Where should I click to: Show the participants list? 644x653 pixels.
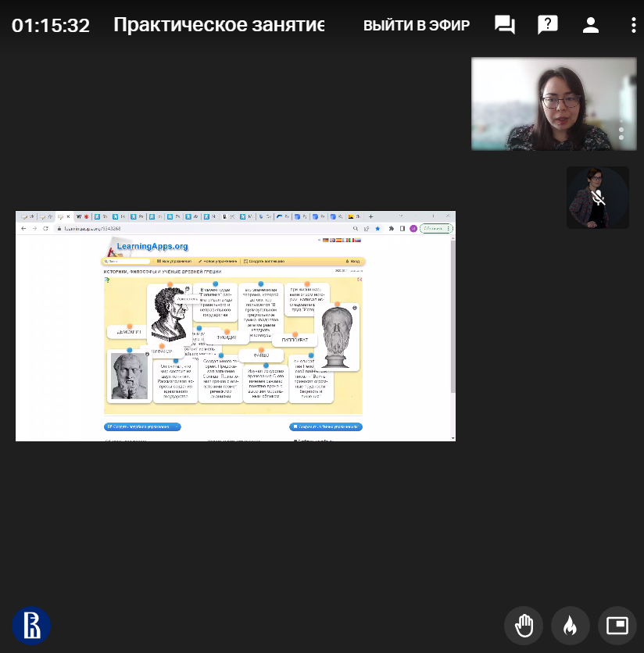click(x=590, y=25)
